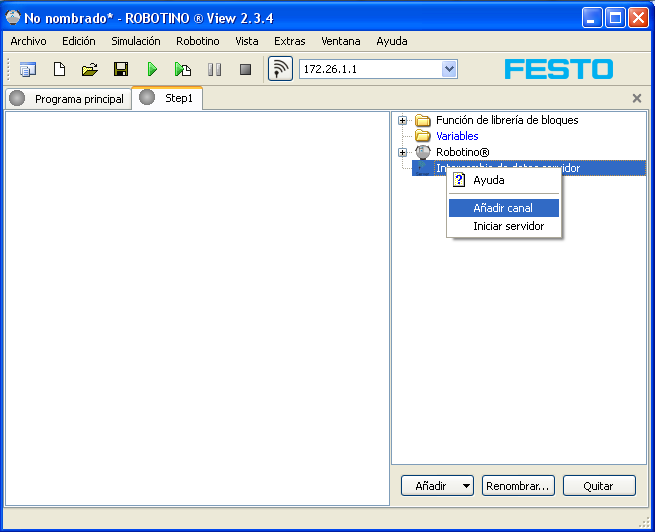
Task: Open the Simulación menu
Action: click(136, 41)
